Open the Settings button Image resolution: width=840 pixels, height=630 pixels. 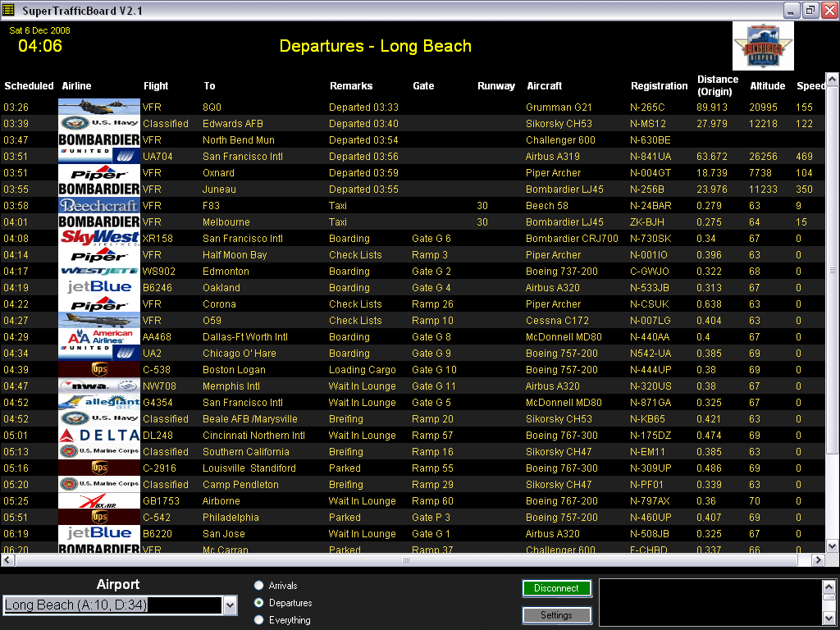point(556,615)
